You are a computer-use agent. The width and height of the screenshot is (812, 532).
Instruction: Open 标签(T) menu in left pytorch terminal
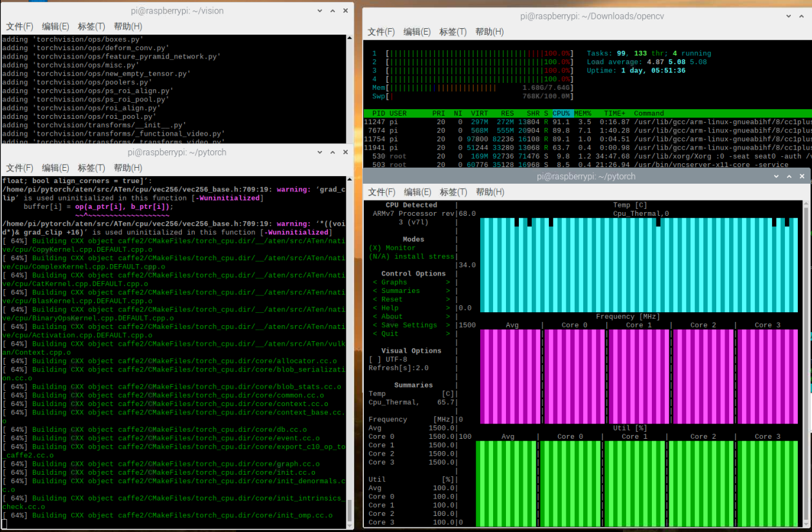tap(91, 168)
